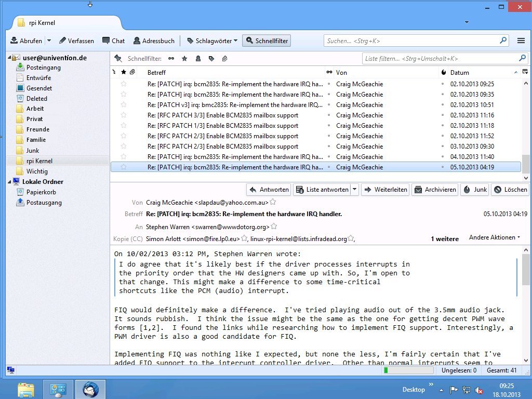Filter messages by tags icon

click(211, 59)
